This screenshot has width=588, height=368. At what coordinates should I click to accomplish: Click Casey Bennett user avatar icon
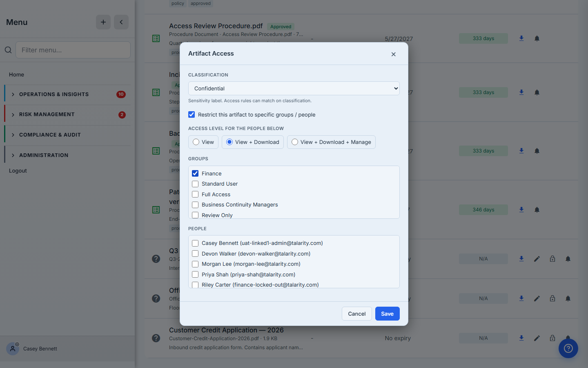point(13,349)
